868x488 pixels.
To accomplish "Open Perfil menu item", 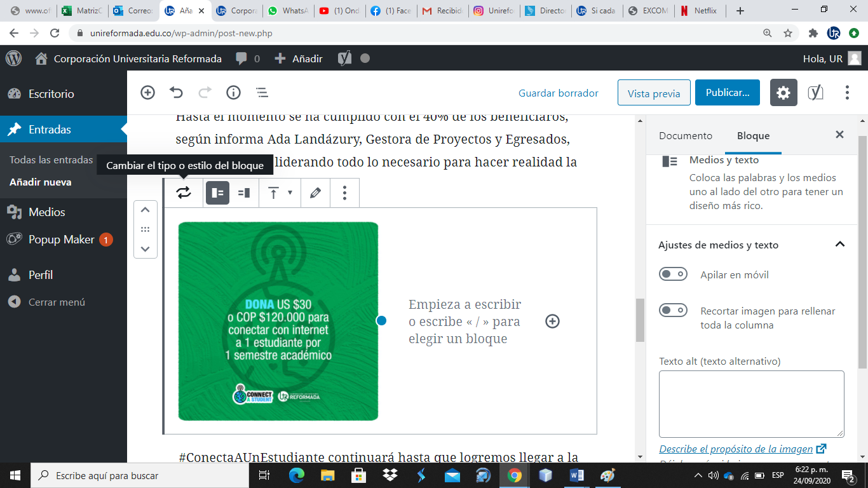I will 64,274.
